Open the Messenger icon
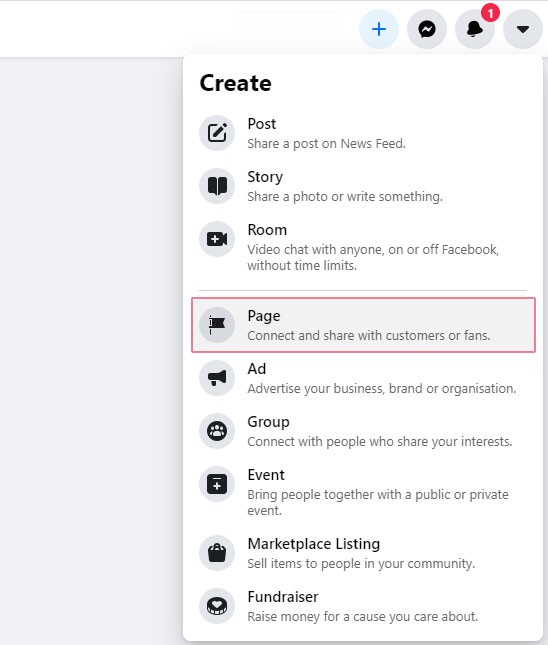 tap(427, 29)
